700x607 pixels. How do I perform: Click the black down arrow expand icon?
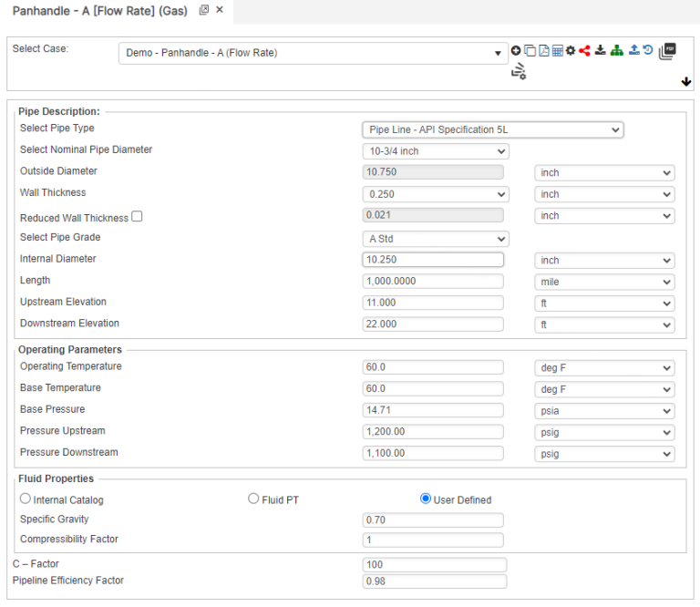coord(686,82)
